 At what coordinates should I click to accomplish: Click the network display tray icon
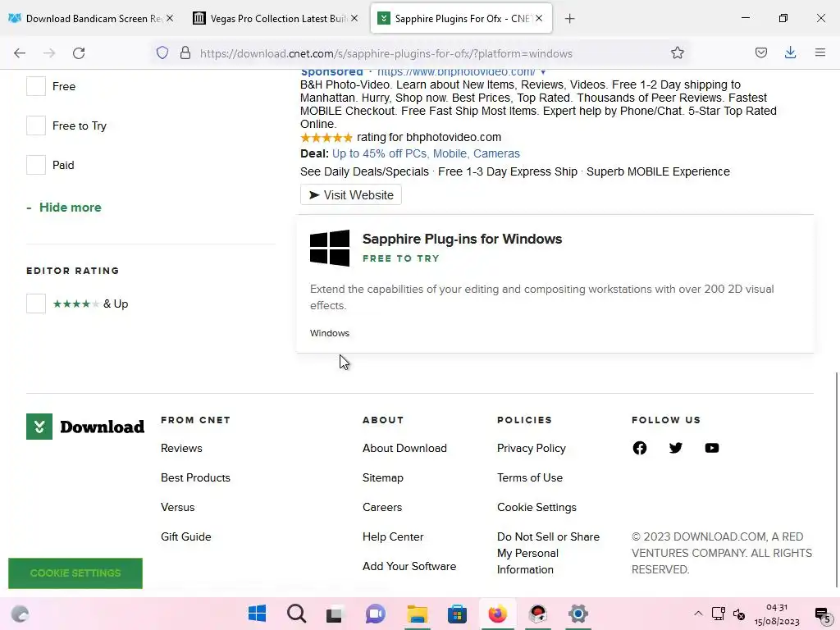[x=719, y=614]
